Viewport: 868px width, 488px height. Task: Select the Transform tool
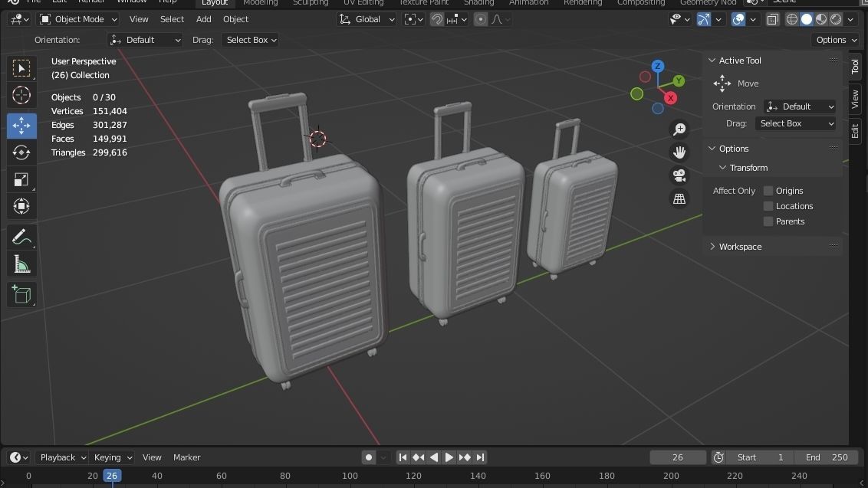point(21,206)
